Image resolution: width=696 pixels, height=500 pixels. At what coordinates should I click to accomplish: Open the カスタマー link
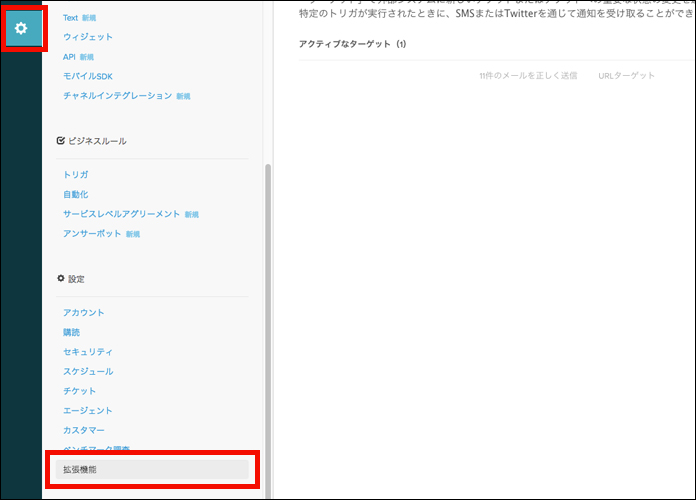84,430
